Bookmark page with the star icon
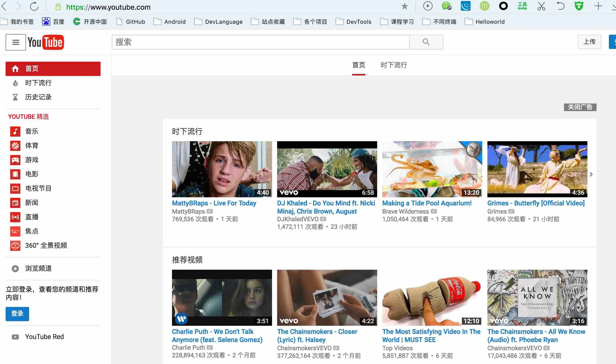Viewport: 616px width, 364px height. pyautogui.click(x=404, y=6)
